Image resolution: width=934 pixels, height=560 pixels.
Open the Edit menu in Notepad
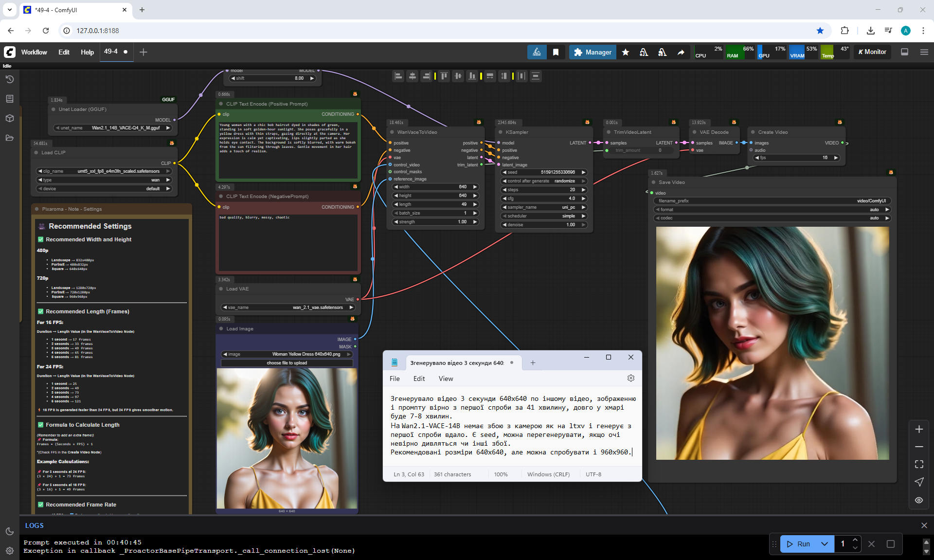(x=419, y=379)
